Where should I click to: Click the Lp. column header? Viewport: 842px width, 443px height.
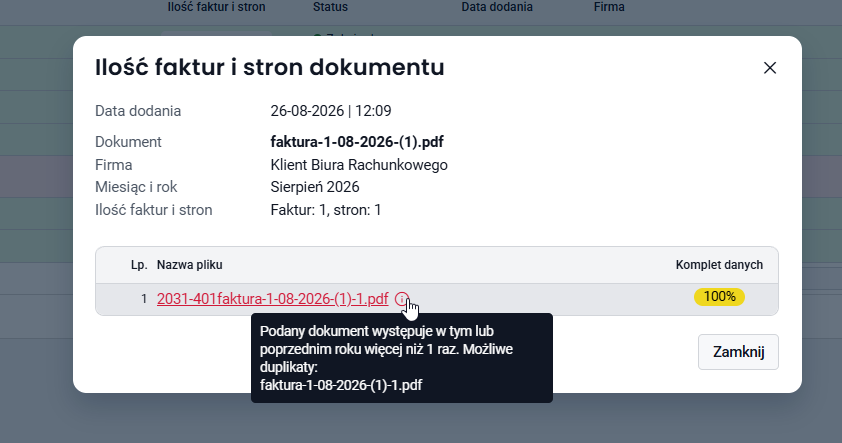(139, 265)
